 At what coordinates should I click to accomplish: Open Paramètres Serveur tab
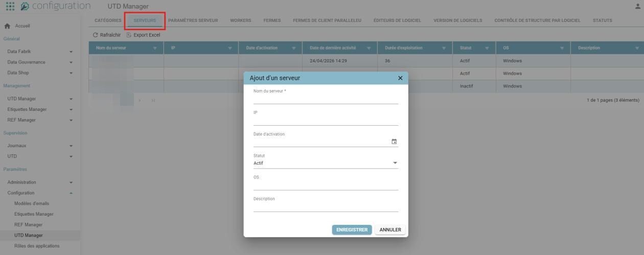point(193,20)
